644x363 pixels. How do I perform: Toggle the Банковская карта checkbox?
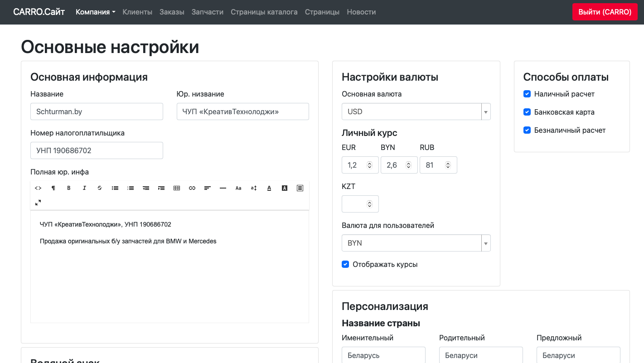pyautogui.click(x=527, y=112)
